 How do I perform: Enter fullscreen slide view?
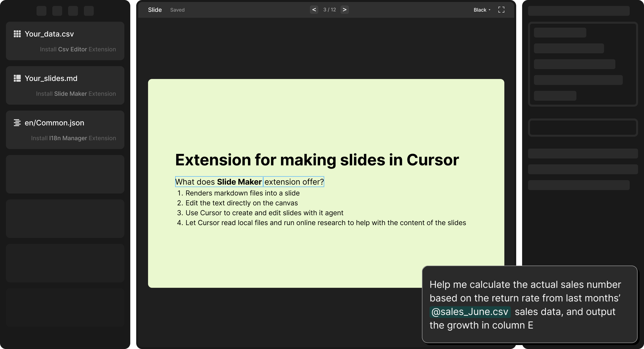[501, 10]
